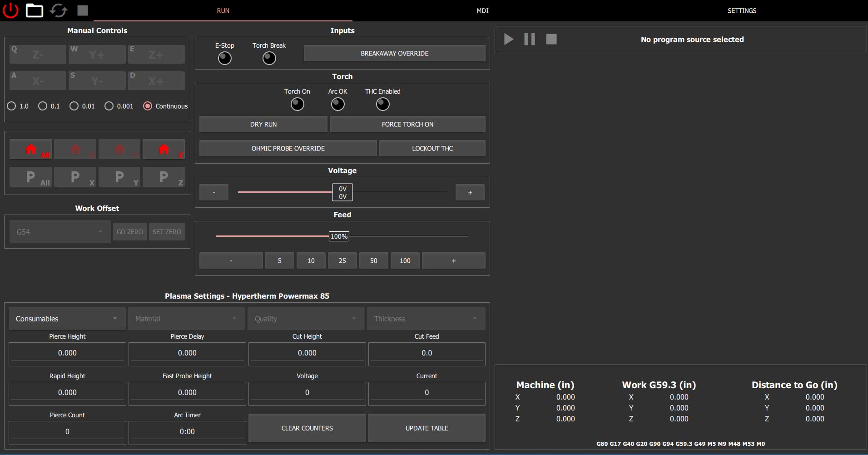Open the G54 work offset dropdown
The image size is (868, 455).
pos(60,231)
